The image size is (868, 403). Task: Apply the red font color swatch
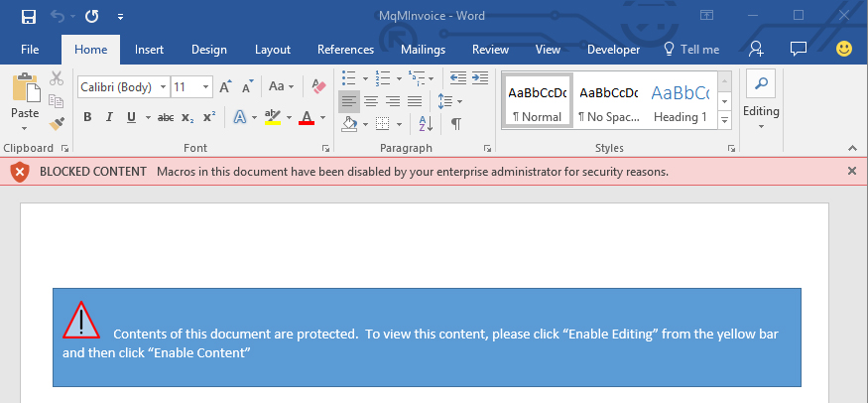[x=307, y=117]
